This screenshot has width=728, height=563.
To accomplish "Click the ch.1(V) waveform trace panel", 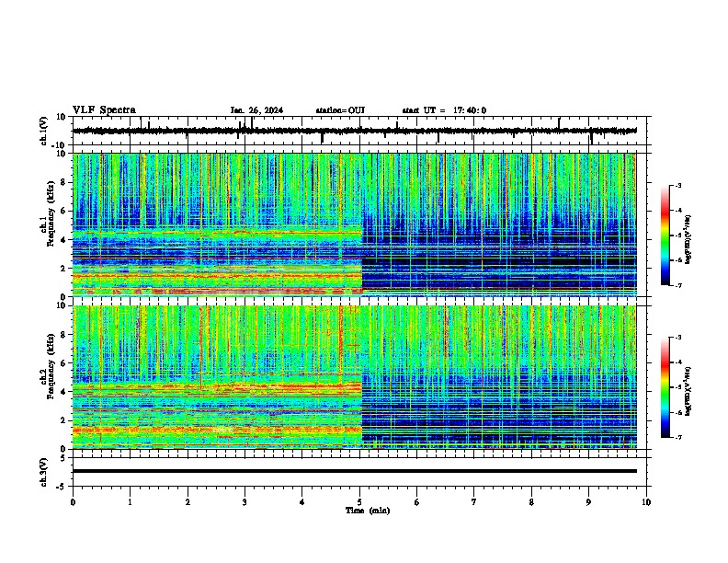I will [x=359, y=131].
